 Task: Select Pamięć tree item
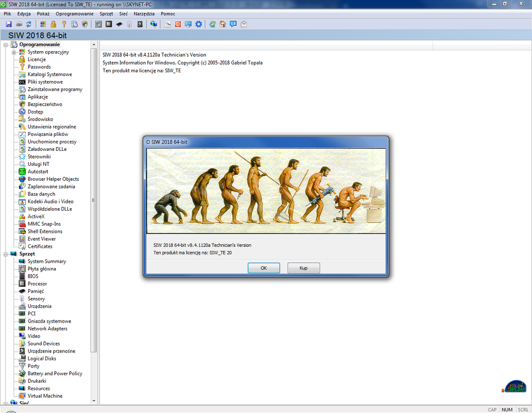36,291
